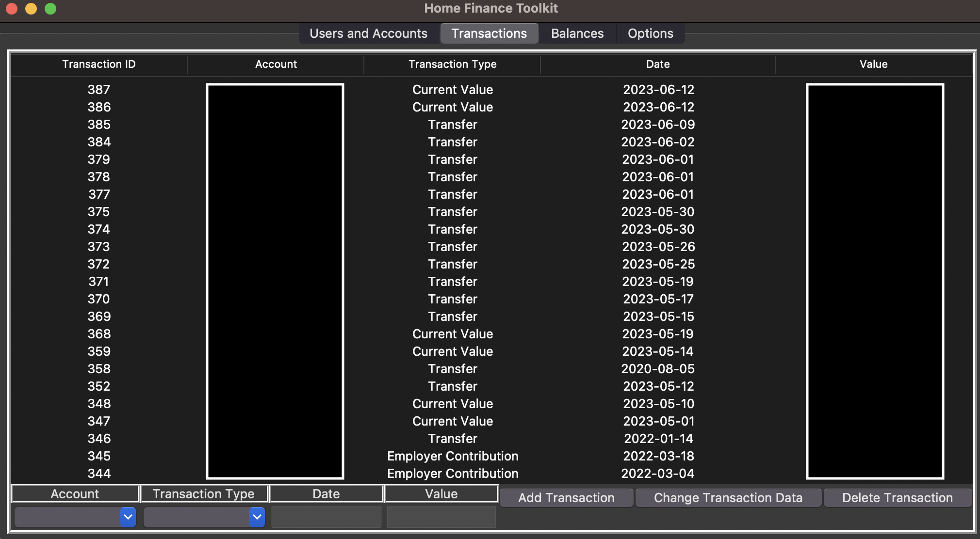
Task: Open the Balances tab
Action: 577,33
